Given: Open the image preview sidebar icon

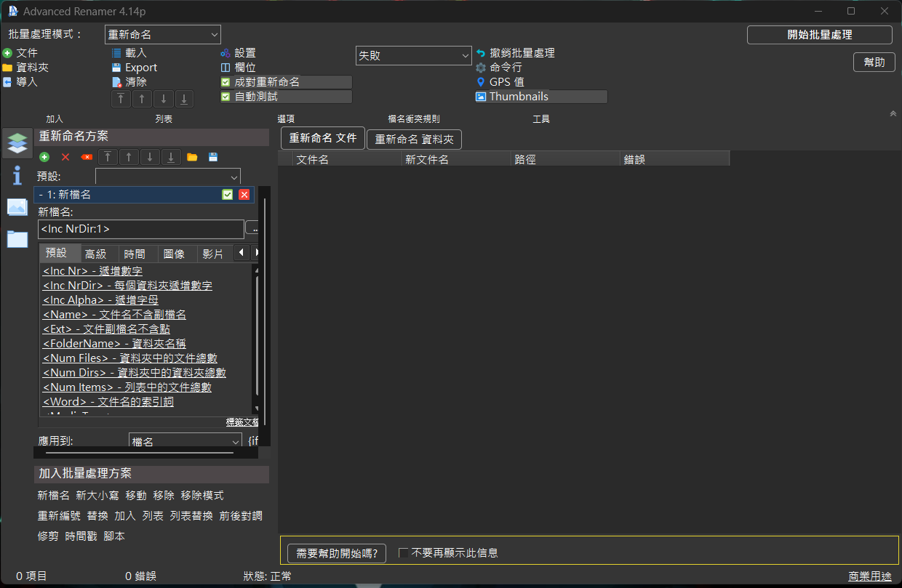Looking at the screenshot, I should (x=17, y=207).
